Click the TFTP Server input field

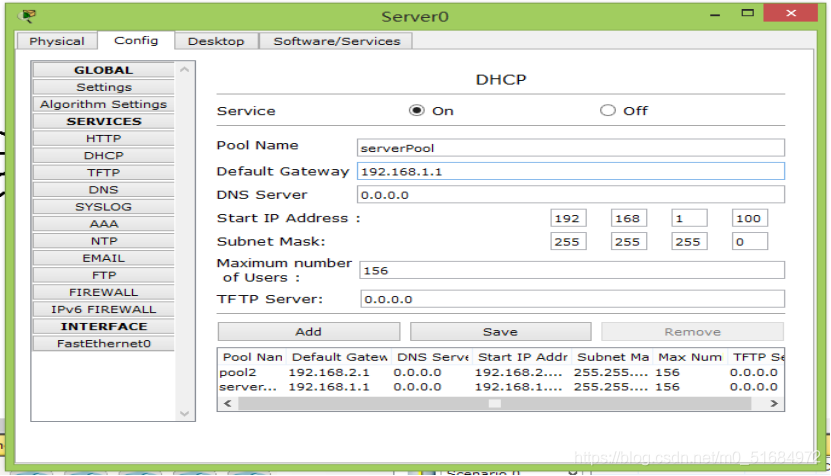[572, 299]
